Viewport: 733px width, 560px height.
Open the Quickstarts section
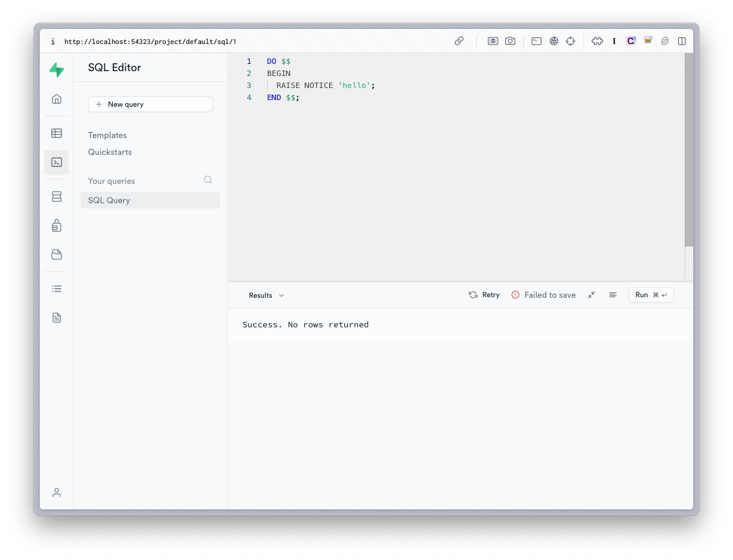click(x=110, y=152)
